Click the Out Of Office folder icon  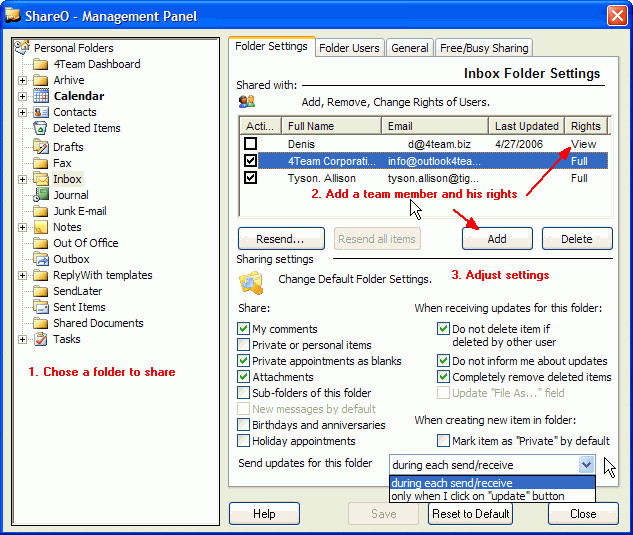(x=40, y=243)
